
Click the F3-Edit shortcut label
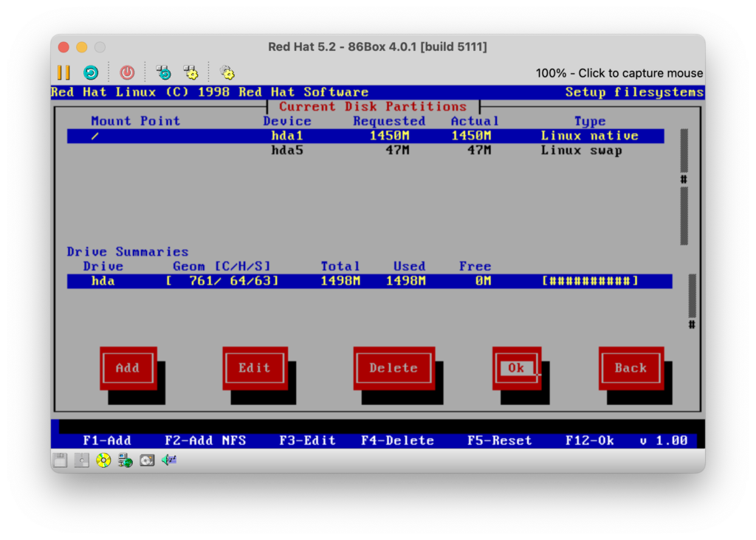coord(308,440)
